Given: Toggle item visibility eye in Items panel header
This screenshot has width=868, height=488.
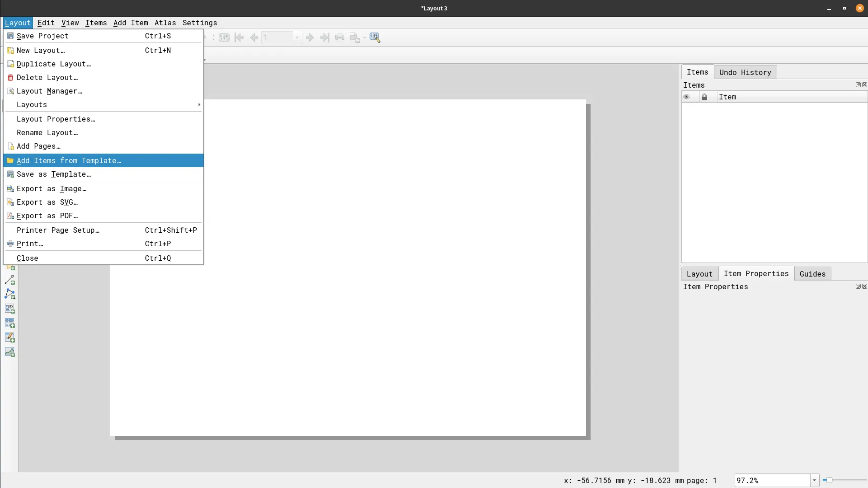Looking at the screenshot, I should pos(687,97).
